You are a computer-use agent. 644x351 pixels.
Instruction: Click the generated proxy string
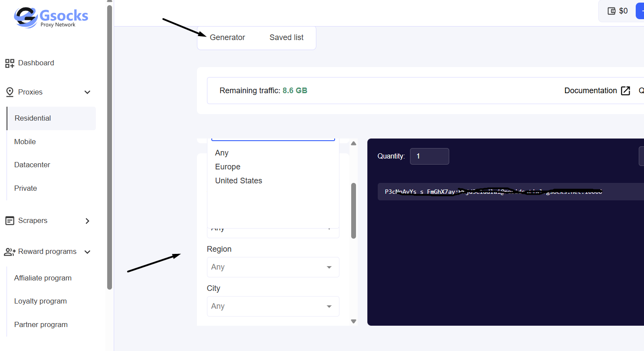tap(494, 192)
